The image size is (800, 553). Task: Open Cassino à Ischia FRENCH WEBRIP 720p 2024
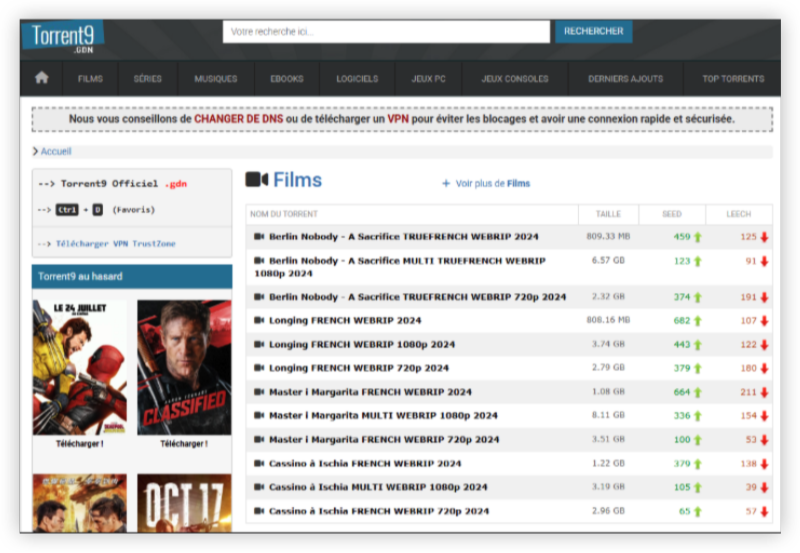point(379,511)
